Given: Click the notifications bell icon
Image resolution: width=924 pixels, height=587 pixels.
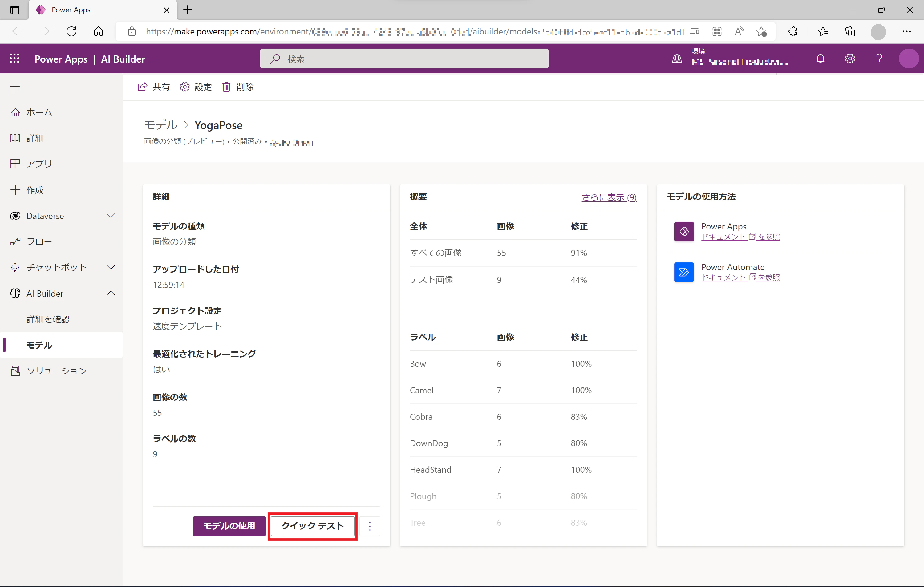Looking at the screenshot, I should pyautogui.click(x=821, y=59).
